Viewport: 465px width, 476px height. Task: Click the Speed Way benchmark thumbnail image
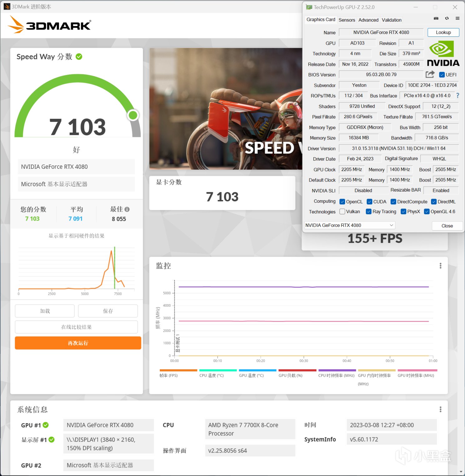coord(226,109)
